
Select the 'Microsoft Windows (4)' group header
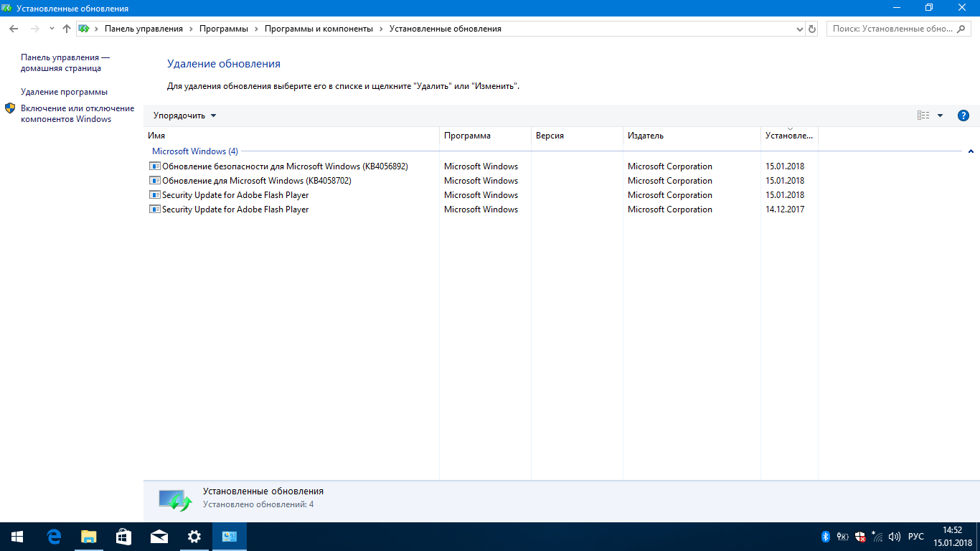[x=194, y=151]
